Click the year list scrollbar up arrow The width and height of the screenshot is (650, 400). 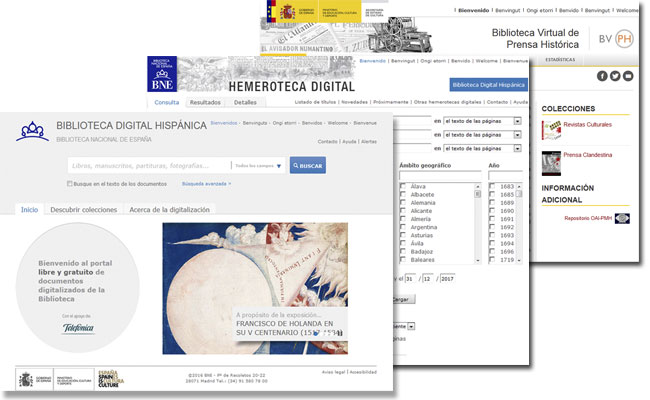tap(519, 187)
